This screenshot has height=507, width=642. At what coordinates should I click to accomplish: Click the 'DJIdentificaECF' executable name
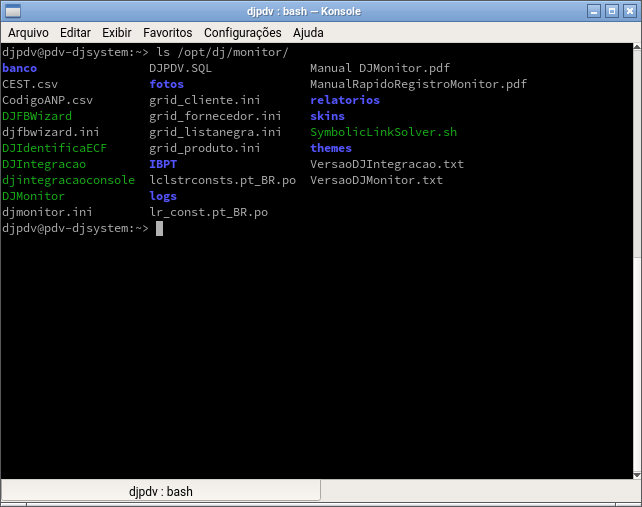[x=54, y=148]
